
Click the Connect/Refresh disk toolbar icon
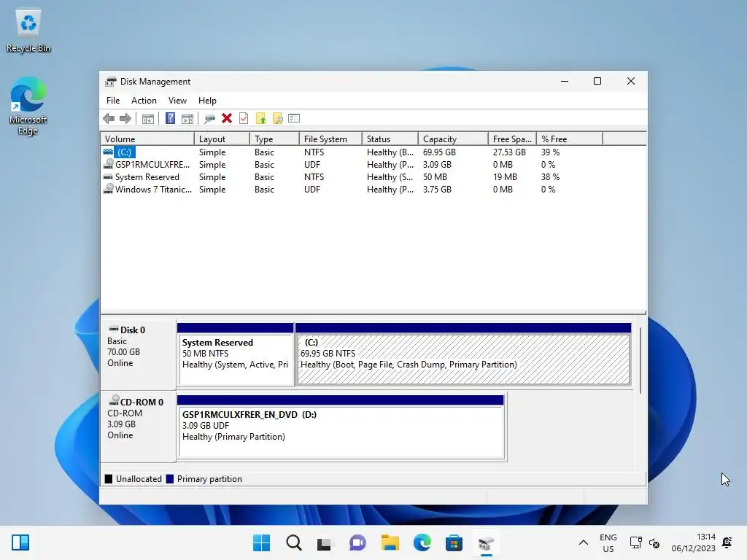click(x=209, y=119)
